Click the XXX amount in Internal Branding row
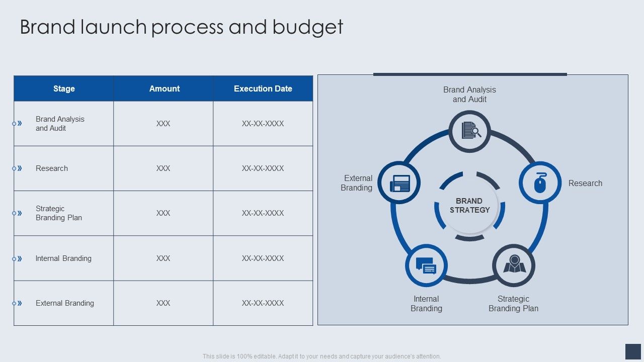 tap(163, 258)
